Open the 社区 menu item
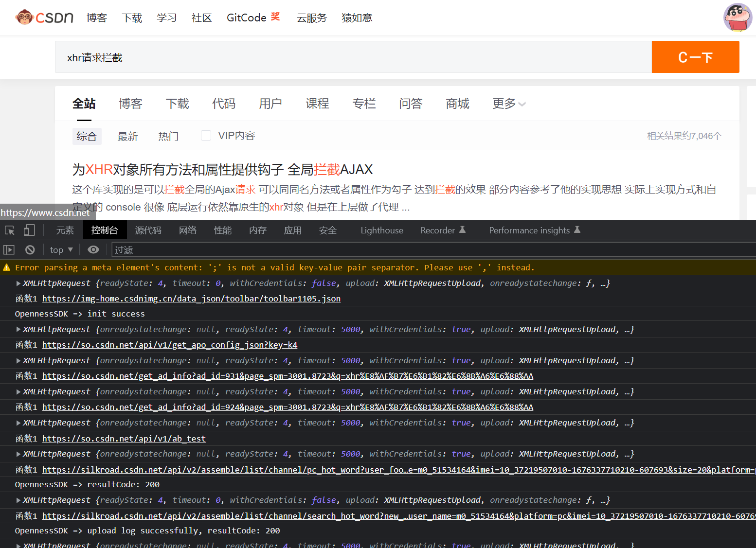 (201, 18)
